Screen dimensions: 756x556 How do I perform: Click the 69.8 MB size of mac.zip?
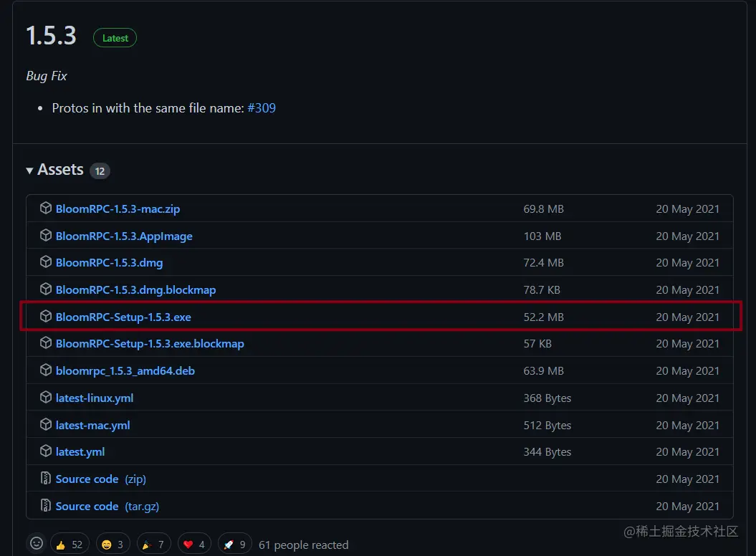[x=543, y=208]
